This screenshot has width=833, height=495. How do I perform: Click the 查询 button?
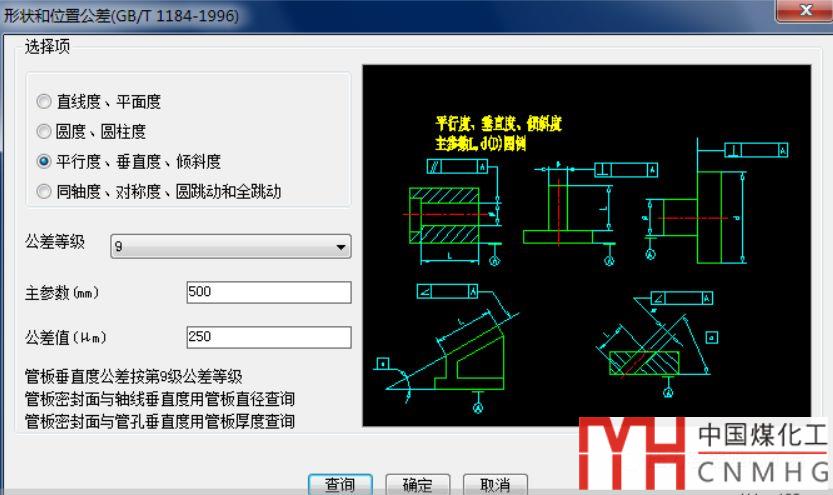(340, 484)
